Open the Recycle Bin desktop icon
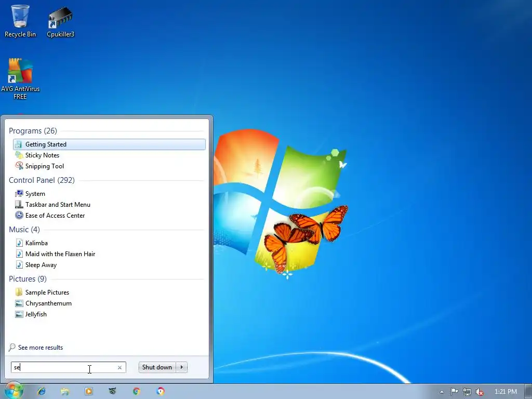The height and width of the screenshot is (399, 532). pos(20,21)
